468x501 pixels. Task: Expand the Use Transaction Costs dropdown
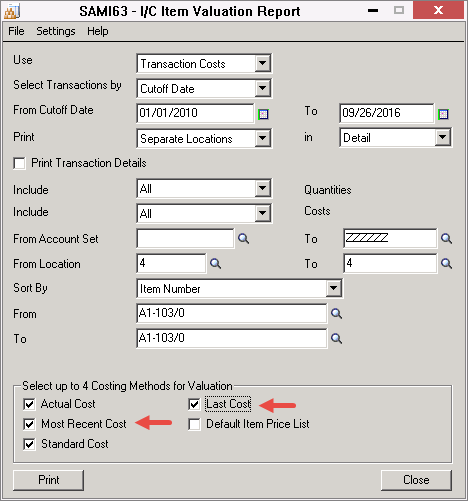coord(263,63)
